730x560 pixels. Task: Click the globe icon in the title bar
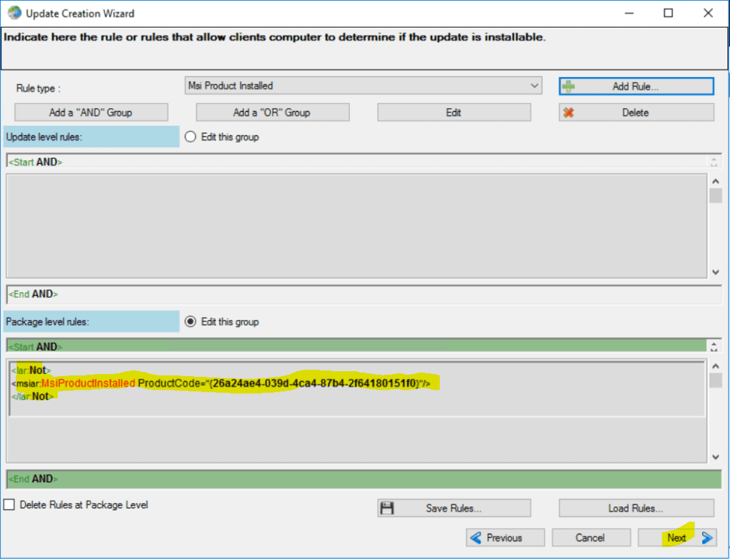[x=16, y=12]
